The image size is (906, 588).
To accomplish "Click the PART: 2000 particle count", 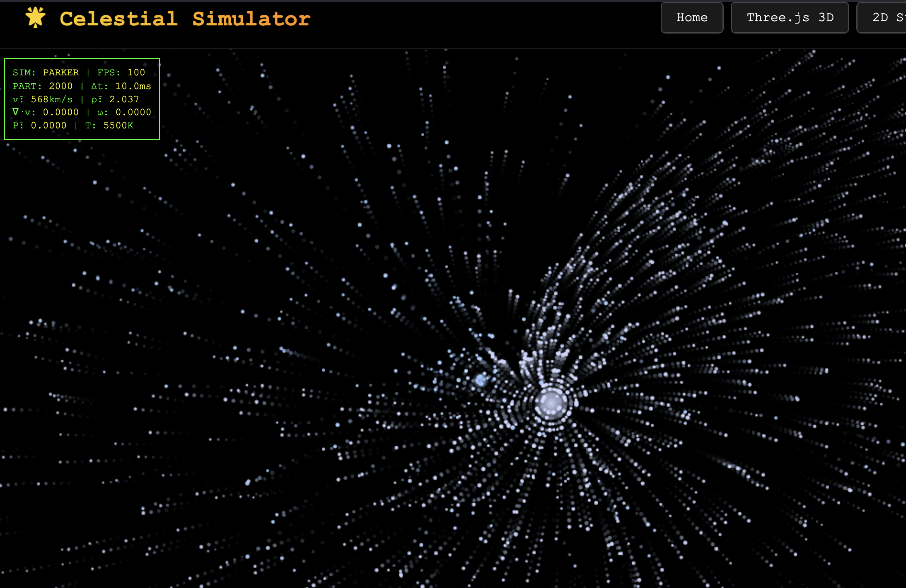I will point(42,86).
